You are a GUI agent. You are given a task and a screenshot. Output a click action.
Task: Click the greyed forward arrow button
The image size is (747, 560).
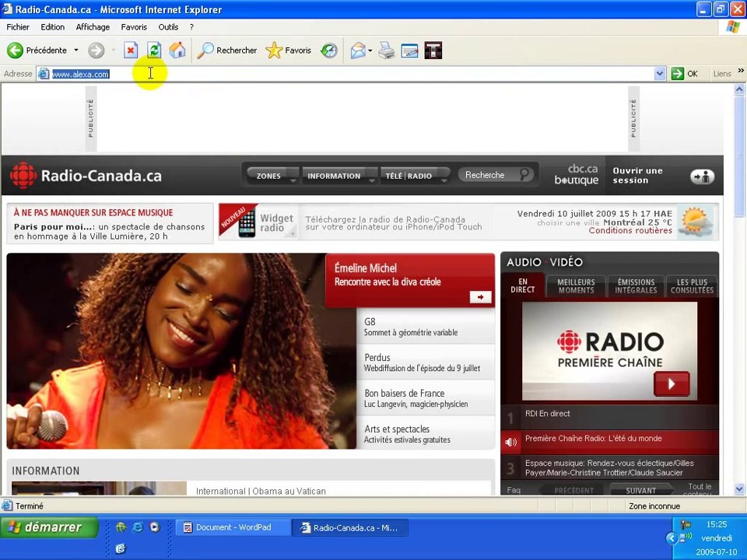tap(96, 50)
